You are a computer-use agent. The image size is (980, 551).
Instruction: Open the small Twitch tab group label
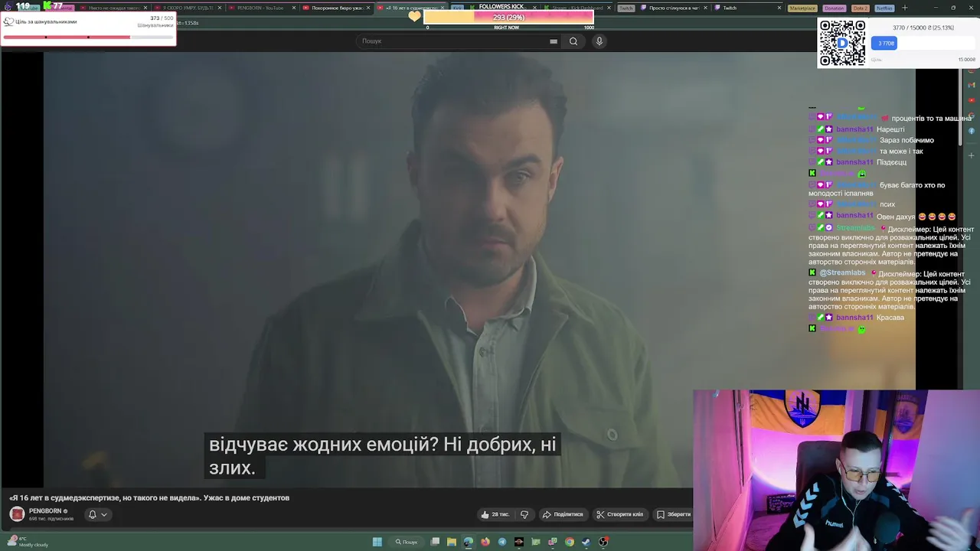626,8
